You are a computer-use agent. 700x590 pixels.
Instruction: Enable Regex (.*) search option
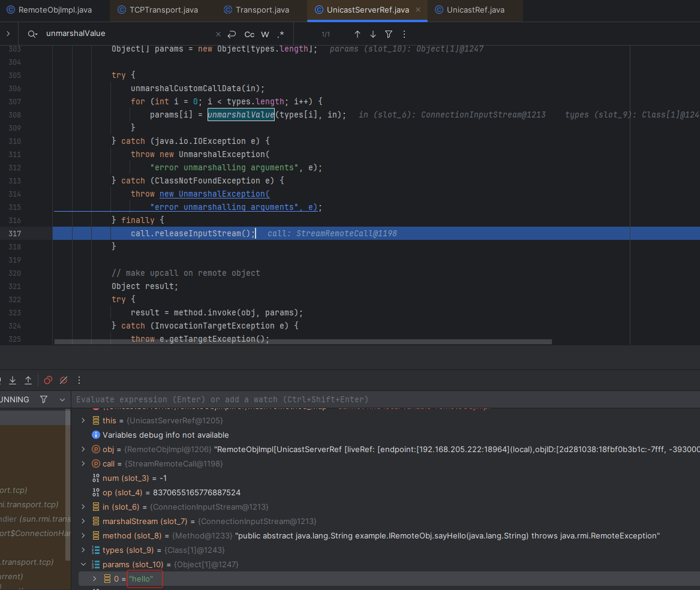click(281, 34)
